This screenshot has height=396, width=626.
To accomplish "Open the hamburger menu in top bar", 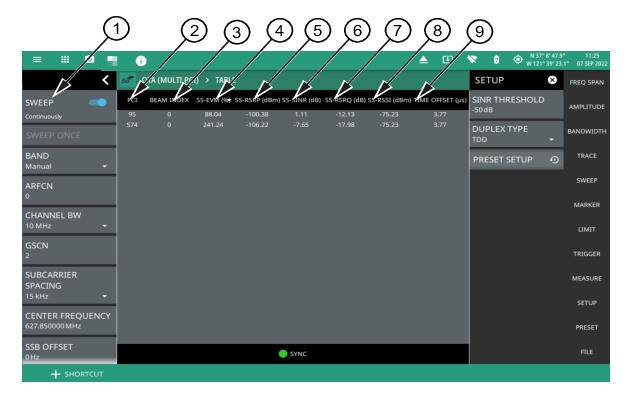I will (37, 60).
